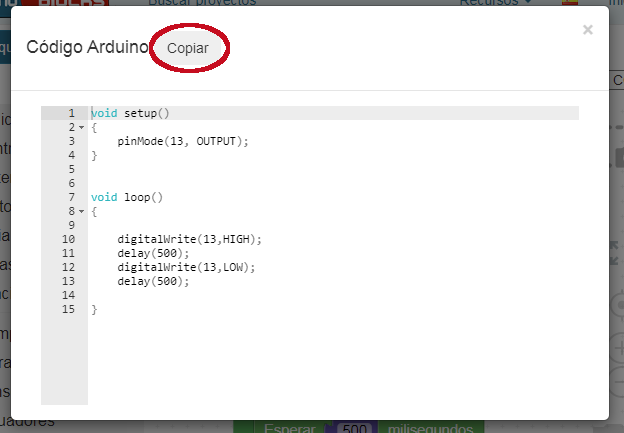
Task: Click the code line void setup()
Action: coord(130,113)
